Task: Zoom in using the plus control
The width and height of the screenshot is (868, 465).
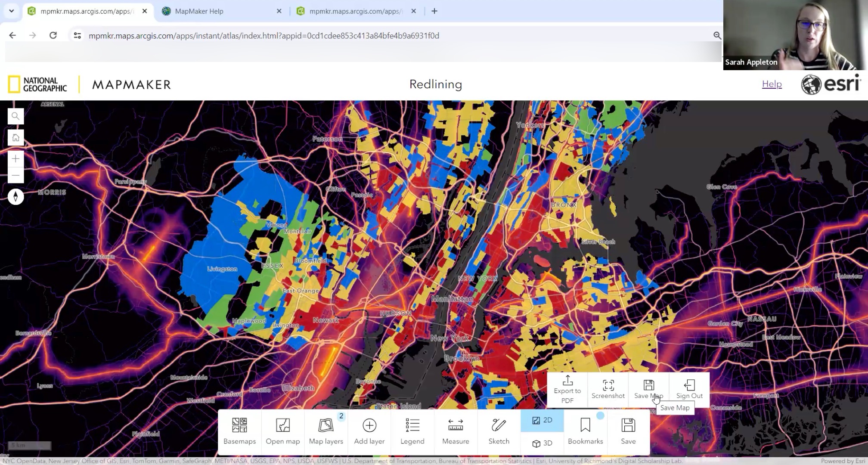Action: (x=15, y=158)
